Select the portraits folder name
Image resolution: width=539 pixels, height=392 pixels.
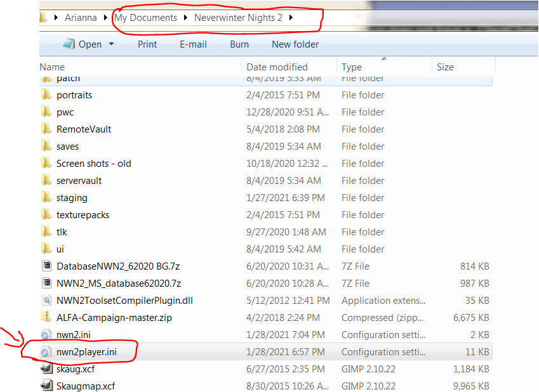coord(74,95)
